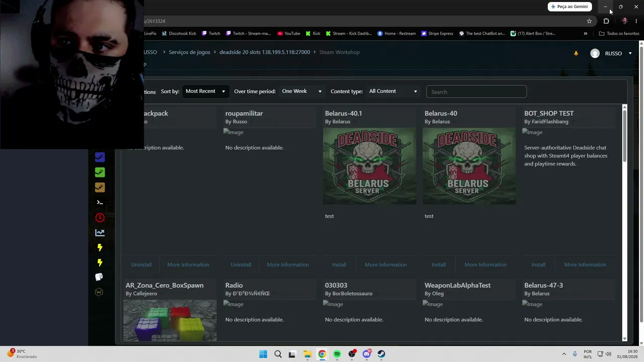View More Information for roupamilitar
This screenshot has width=644, height=362.
click(288, 264)
